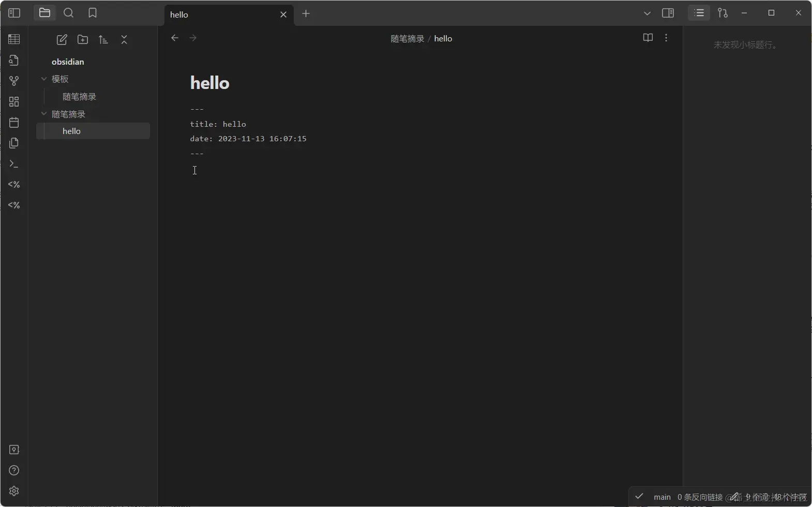This screenshot has width=812, height=507.
Task: Change the file sort order
Action: [x=103, y=39]
